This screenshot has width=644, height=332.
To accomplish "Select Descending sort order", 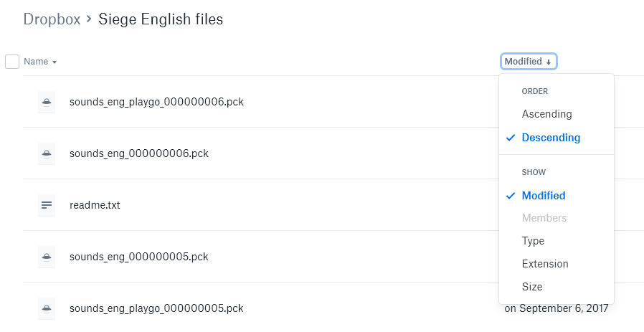I will click(x=551, y=138).
